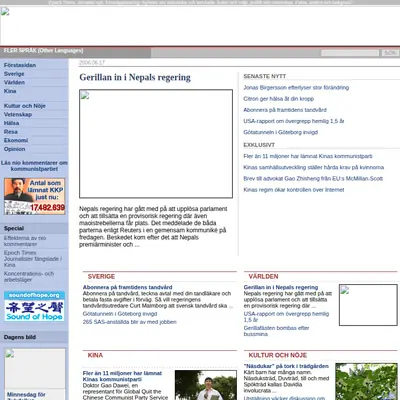400x400 pixels.
Task: Open Gerillafästen bombas efter bussmina
Action: coord(276,331)
